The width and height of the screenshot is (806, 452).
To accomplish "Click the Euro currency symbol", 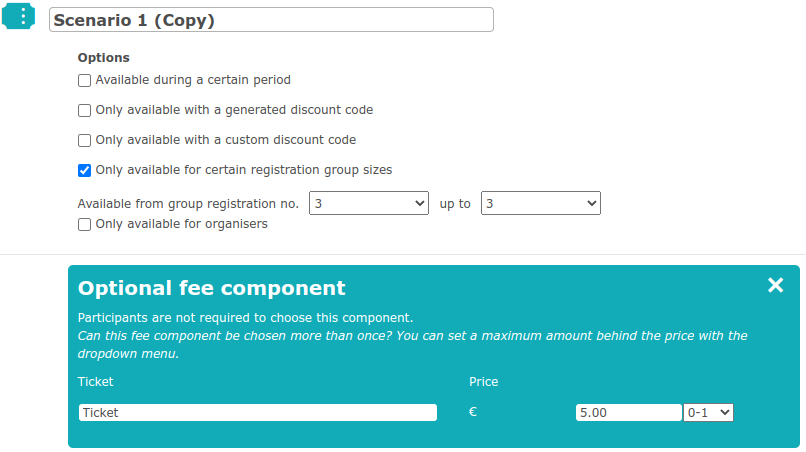I will tap(473, 412).
